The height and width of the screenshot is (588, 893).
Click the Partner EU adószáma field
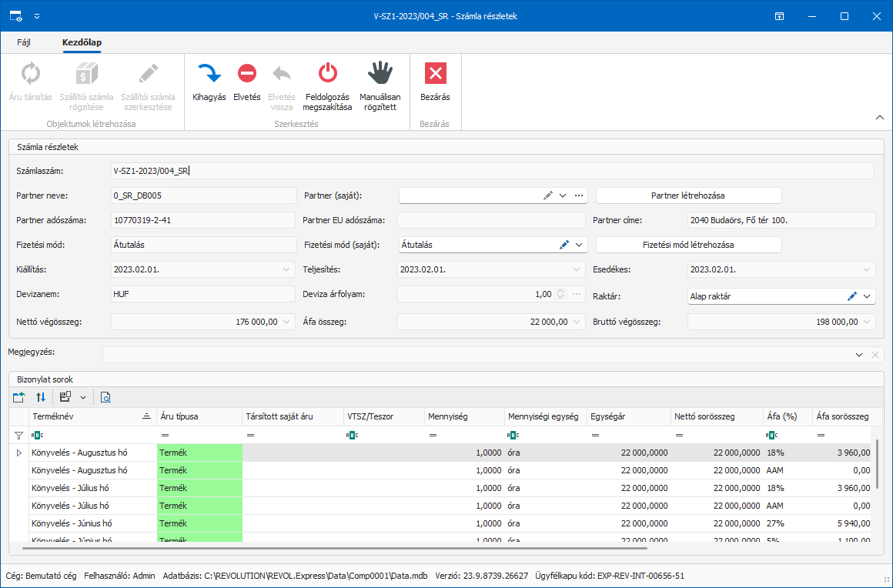[491, 220]
